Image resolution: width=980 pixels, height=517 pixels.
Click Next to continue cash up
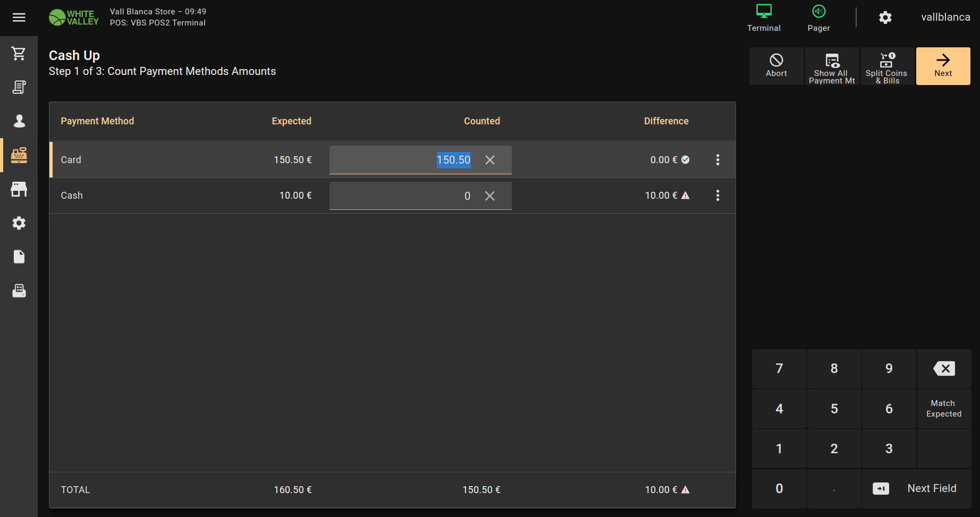coord(943,66)
